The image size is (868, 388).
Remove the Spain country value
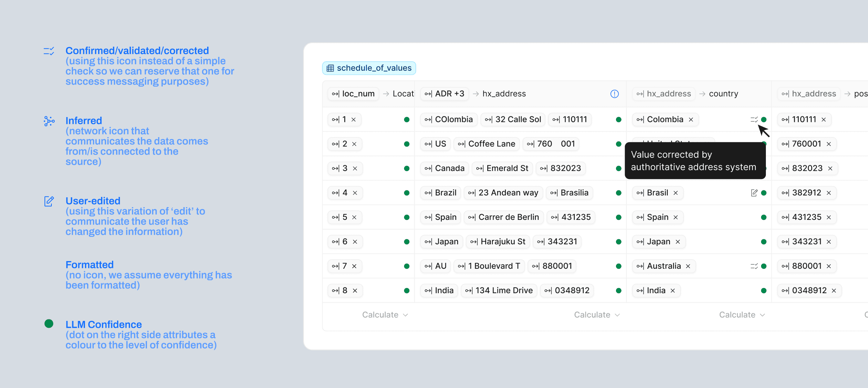(675, 217)
